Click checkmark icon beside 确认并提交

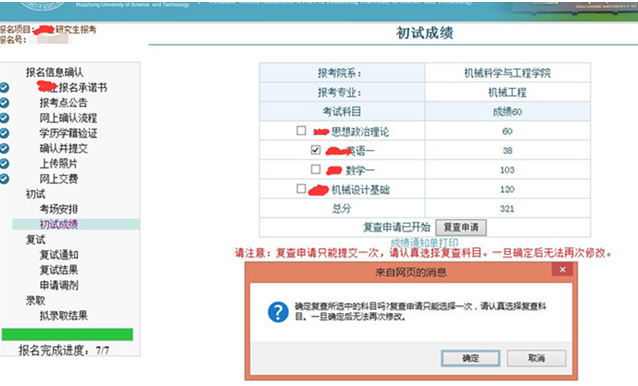[x=4, y=148]
